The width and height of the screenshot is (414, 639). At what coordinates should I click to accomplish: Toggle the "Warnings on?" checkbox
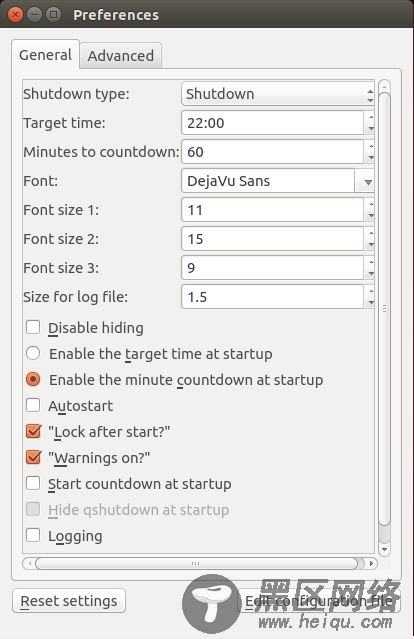pyautogui.click(x=33, y=457)
